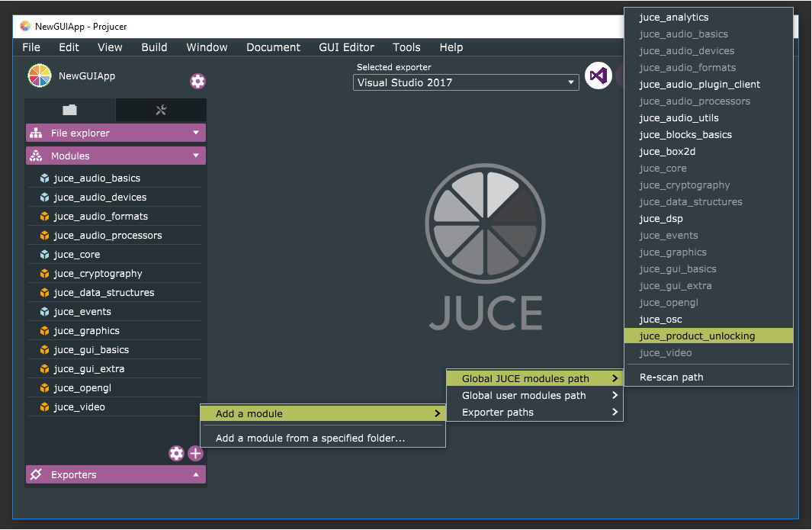
Task: Open the Tools menu
Action: [406, 47]
